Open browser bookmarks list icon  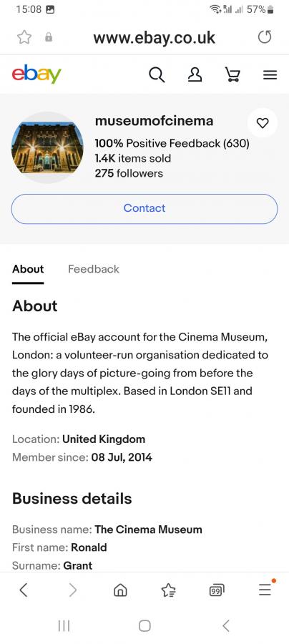pos(168,590)
